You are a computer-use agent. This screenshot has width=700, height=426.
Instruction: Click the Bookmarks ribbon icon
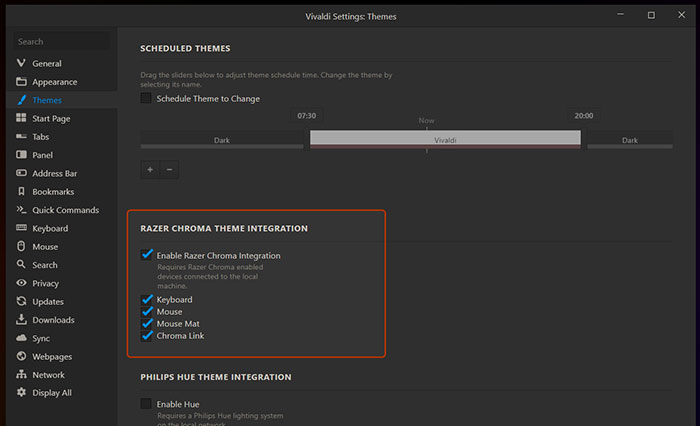(x=21, y=191)
